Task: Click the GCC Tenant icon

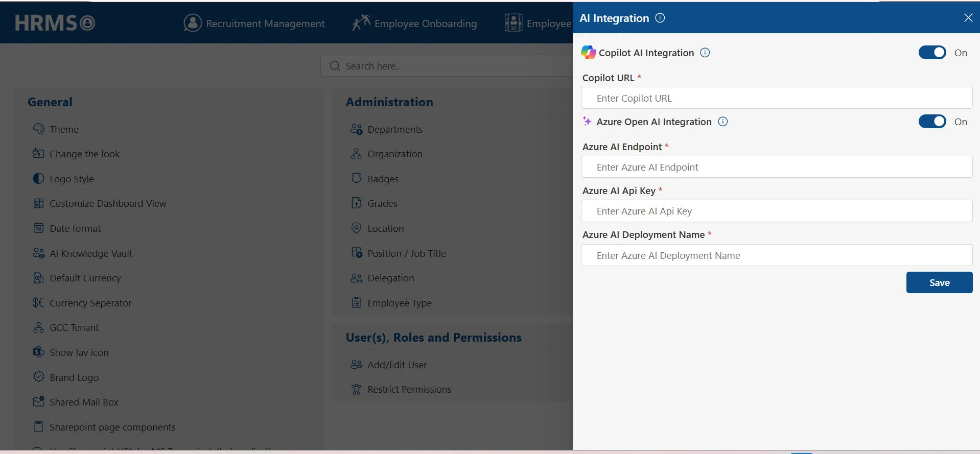Action: (x=38, y=327)
